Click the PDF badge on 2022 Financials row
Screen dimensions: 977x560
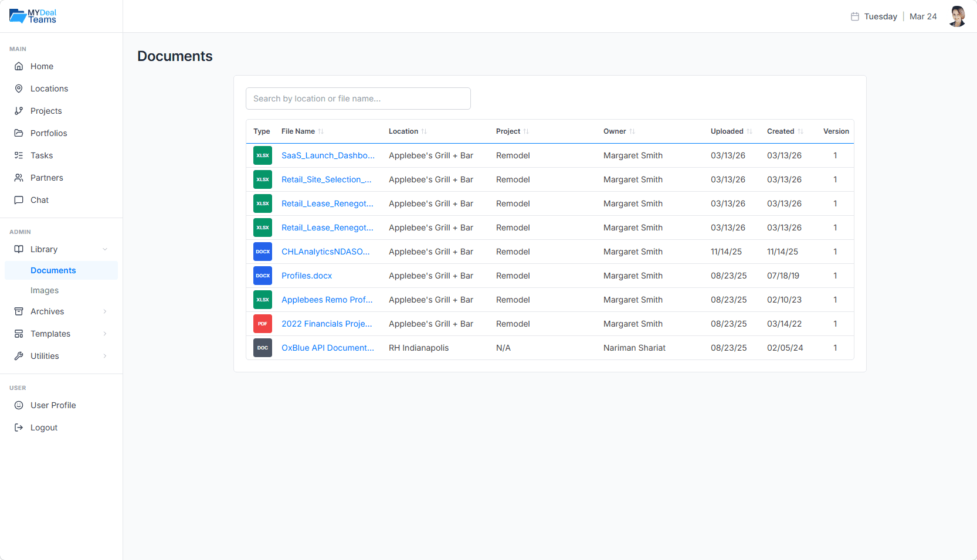pyautogui.click(x=262, y=324)
